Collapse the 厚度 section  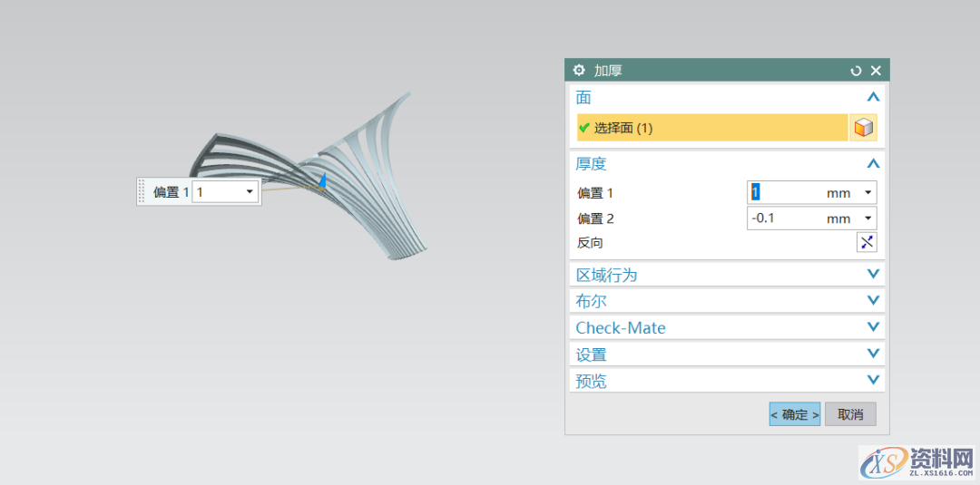pyautogui.click(x=873, y=164)
